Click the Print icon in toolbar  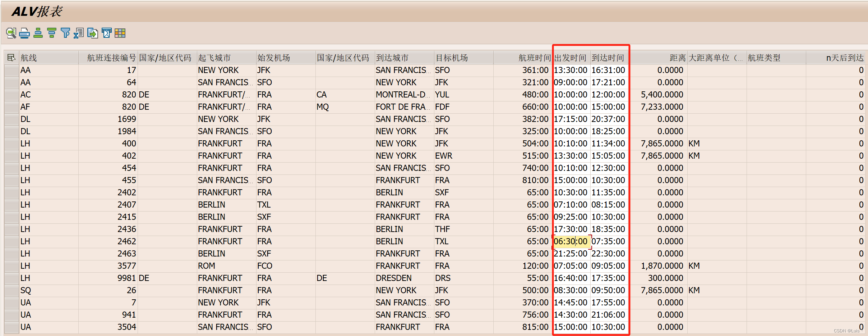[x=24, y=33]
